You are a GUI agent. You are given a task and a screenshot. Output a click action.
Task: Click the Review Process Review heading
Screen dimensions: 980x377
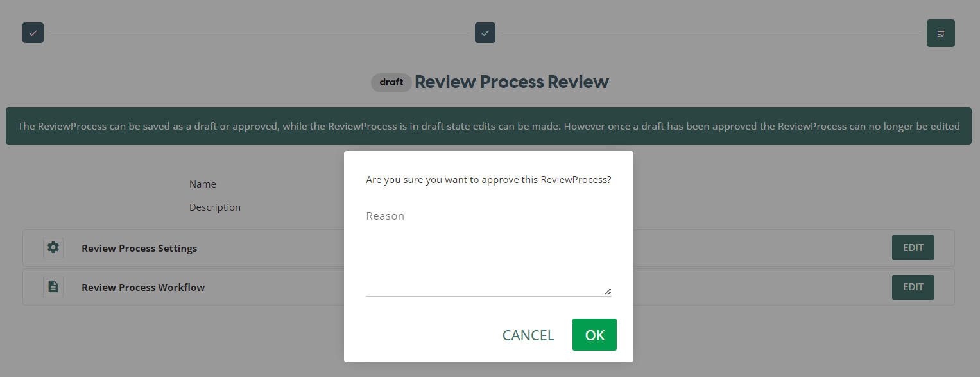click(x=511, y=82)
